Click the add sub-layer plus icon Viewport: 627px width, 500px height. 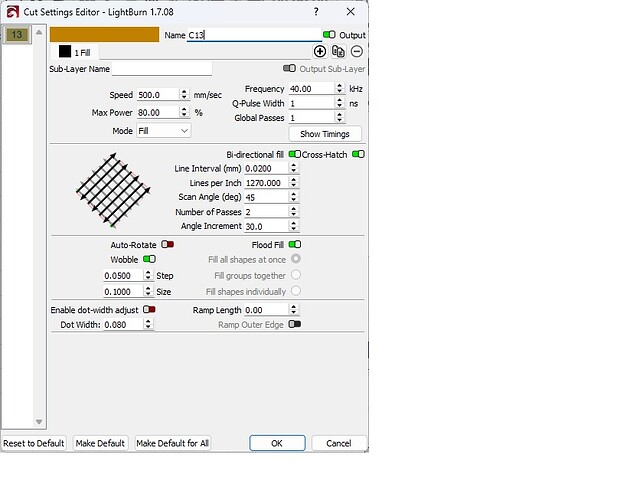click(x=320, y=51)
